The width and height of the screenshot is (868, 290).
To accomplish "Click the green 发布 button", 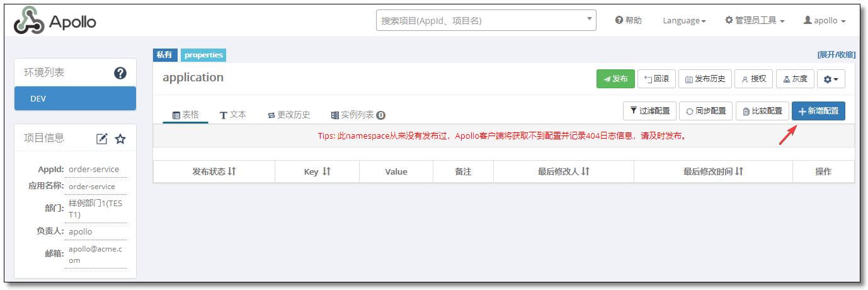I will (615, 79).
